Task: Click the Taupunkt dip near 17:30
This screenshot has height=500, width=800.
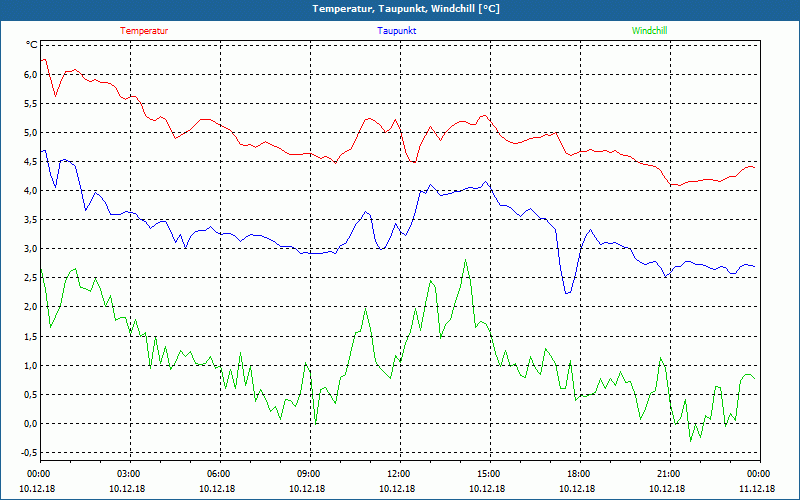Action: point(567,293)
